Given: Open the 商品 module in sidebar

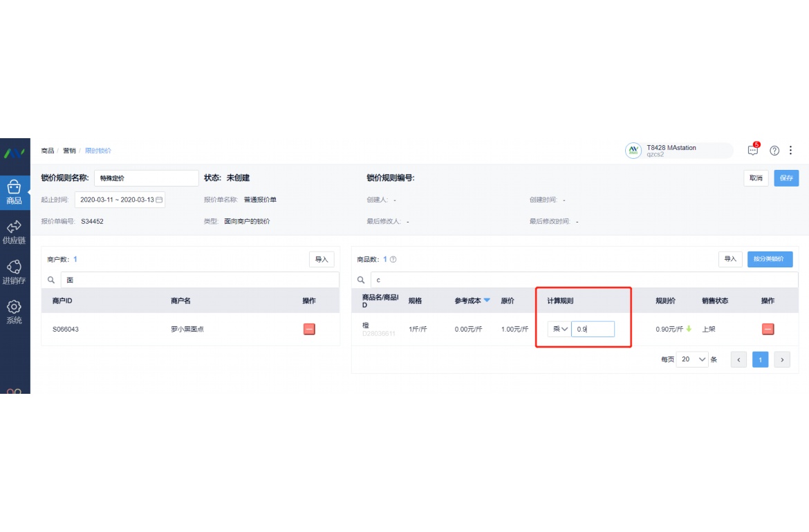Looking at the screenshot, I should pos(15,193).
